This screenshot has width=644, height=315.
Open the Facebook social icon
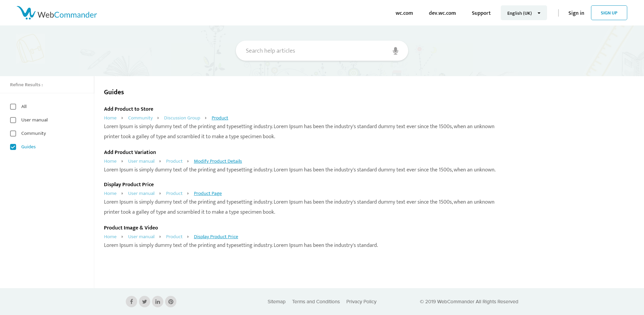click(x=131, y=302)
